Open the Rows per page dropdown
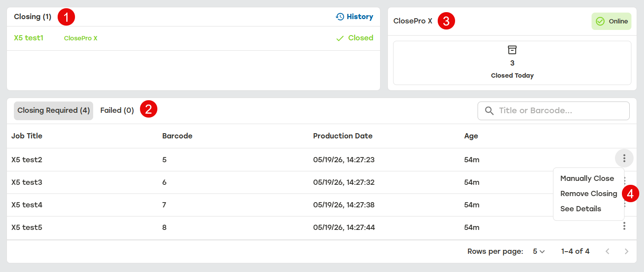 tap(539, 251)
